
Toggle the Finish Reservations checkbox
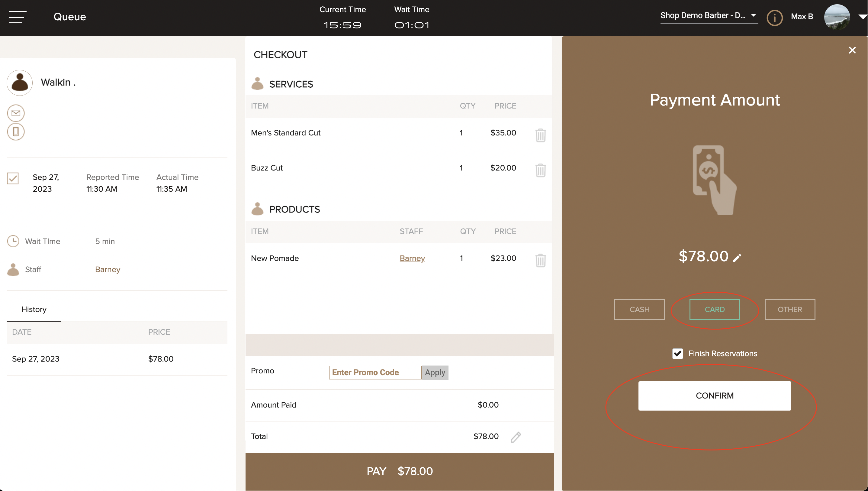678,353
